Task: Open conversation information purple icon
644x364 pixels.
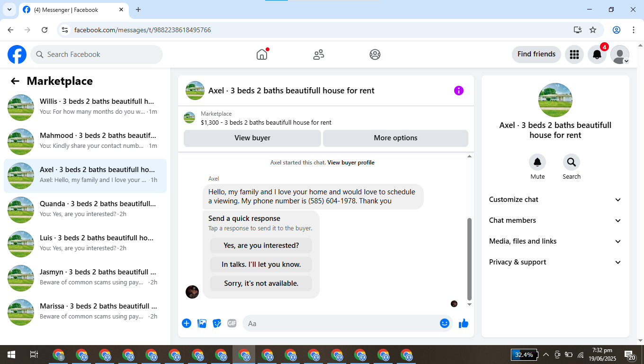Action: tap(459, 91)
